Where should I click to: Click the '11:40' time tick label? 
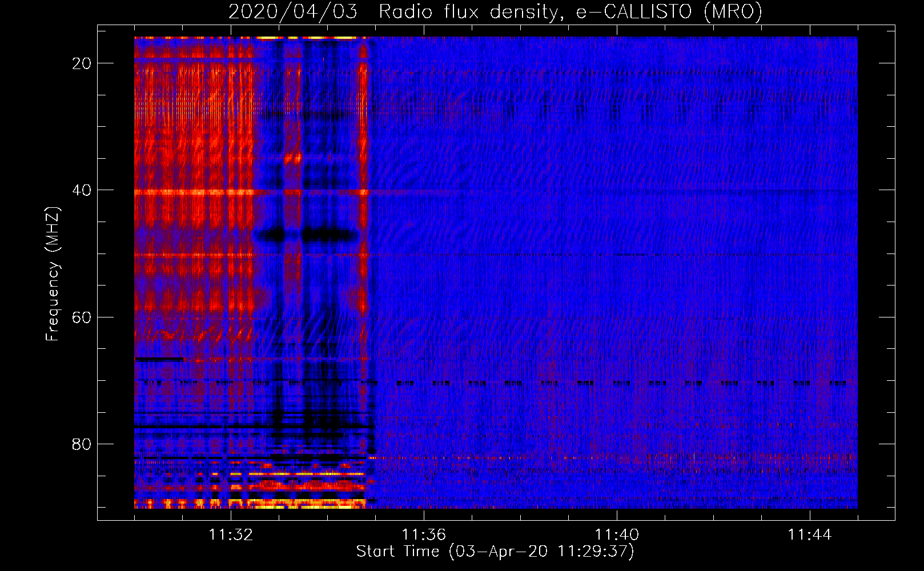tap(617, 535)
